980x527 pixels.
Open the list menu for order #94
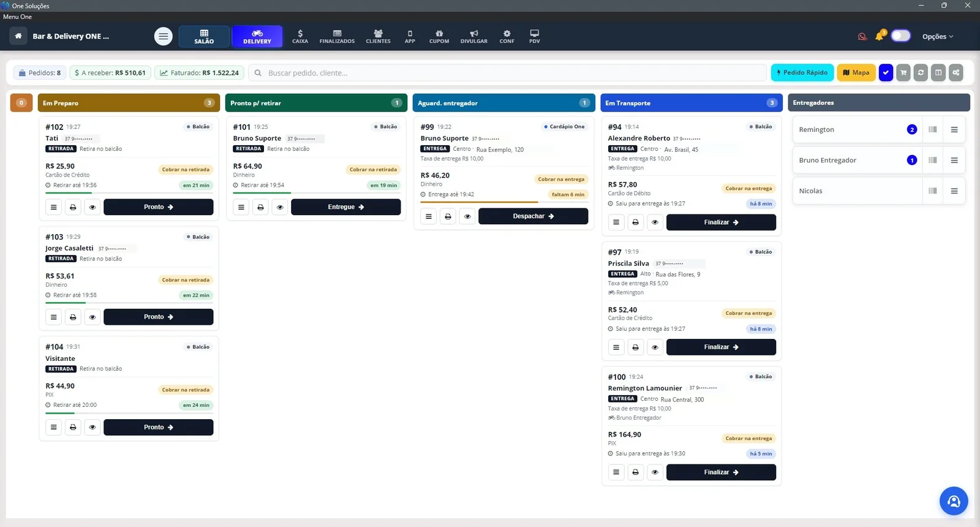pos(616,222)
